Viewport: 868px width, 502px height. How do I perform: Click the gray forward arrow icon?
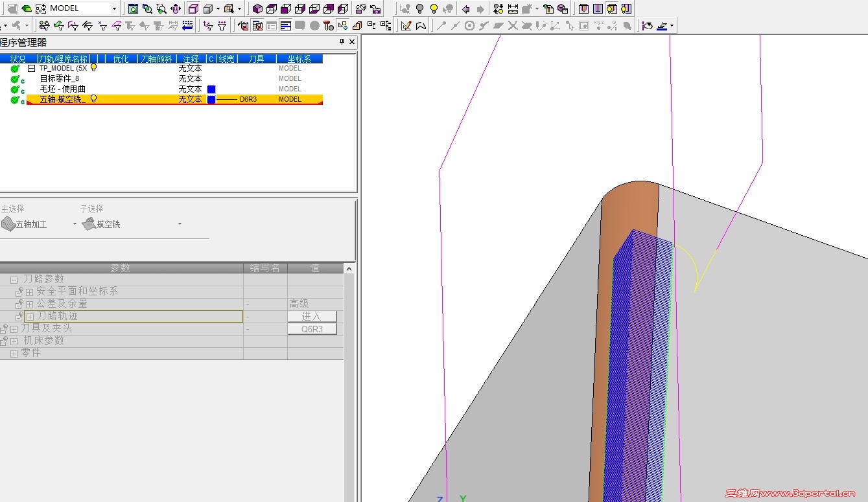click(480, 9)
